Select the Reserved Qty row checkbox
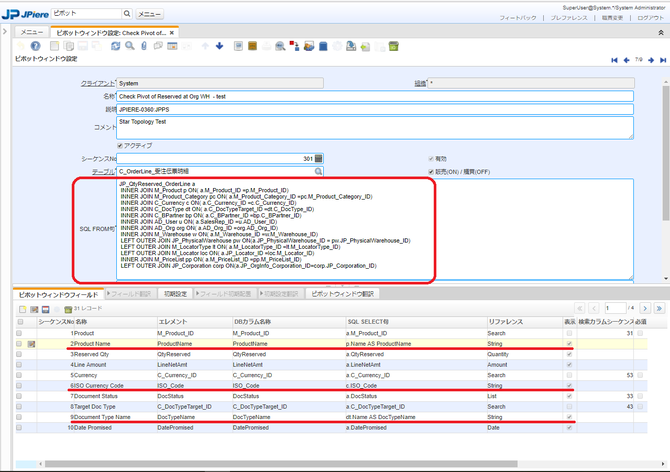Viewport: 670px width, 472px height. pos(19,354)
